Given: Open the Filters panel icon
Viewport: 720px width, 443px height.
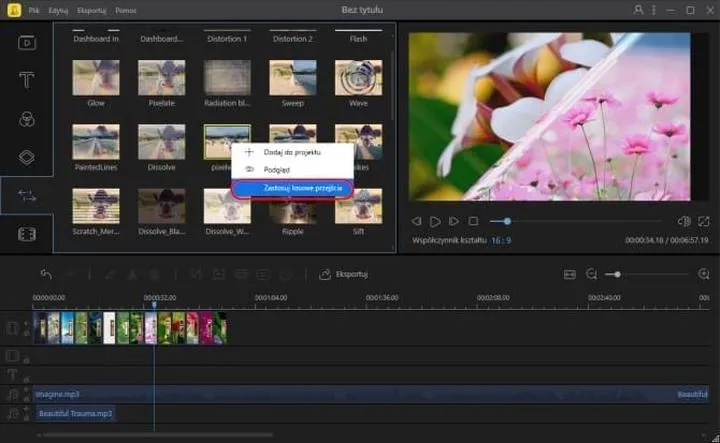Looking at the screenshot, I should point(27,120).
